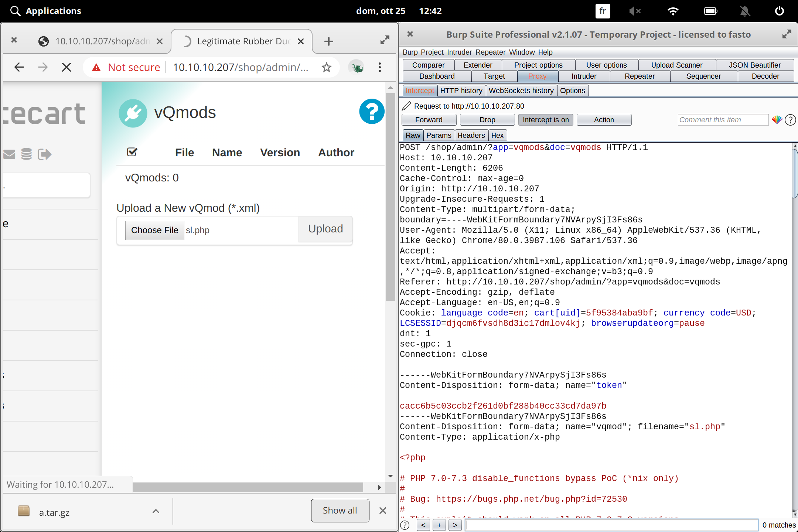Bookmark page with star icon
Image resolution: width=798 pixels, height=532 pixels.
pos(326,67)
